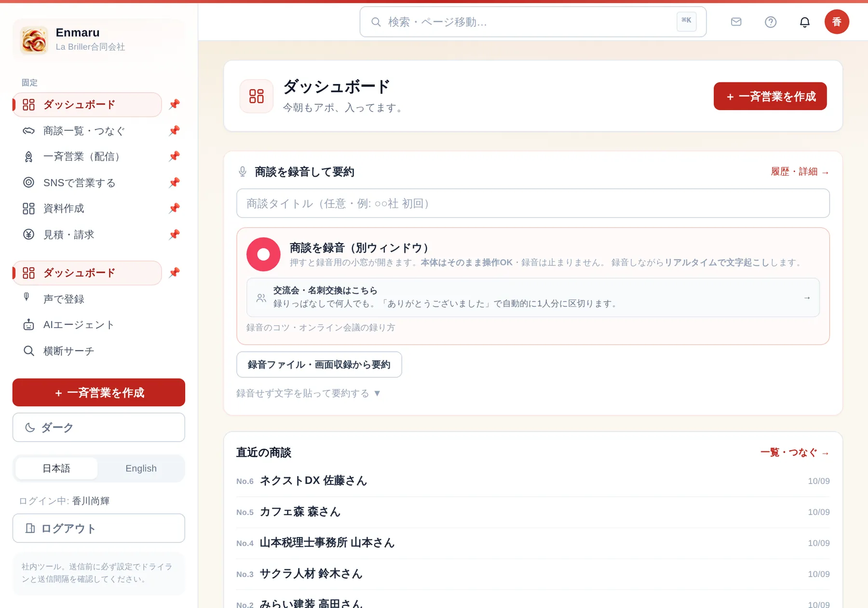Click the Enmaru logo in the sidebar
The width and height of the screenshot is (868, 608).
(34, 40)
